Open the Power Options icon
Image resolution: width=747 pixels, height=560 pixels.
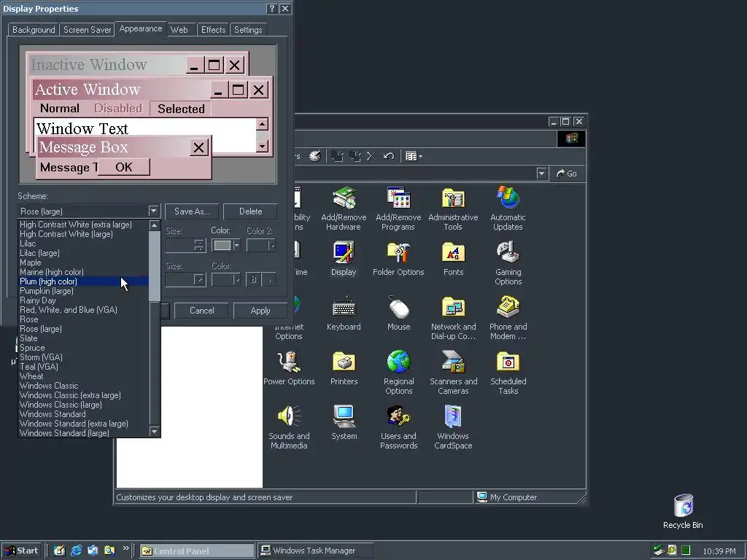[289, 362]
